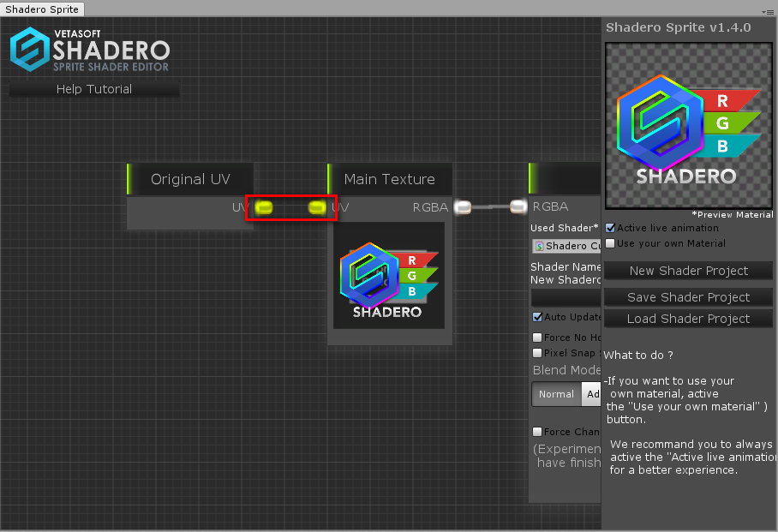Click the Original UV node header
This screenshot has width=778, height=532.
coord(190,179)
